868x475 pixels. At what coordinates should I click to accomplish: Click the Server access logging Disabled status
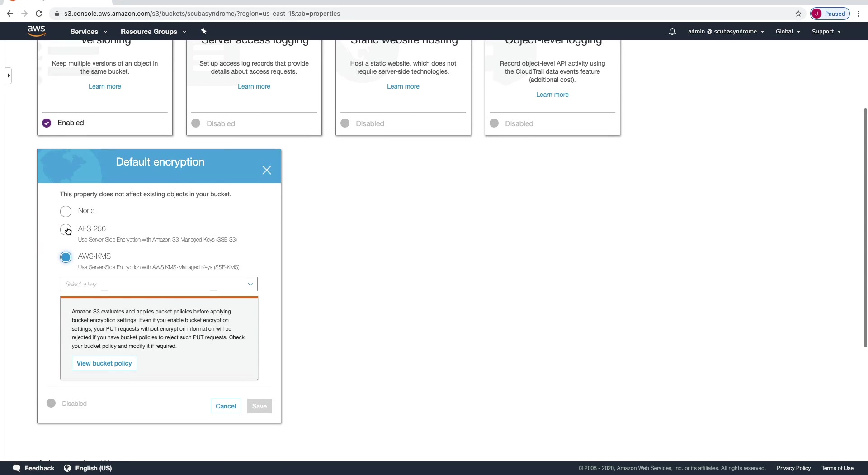click(x=213, y=123)
